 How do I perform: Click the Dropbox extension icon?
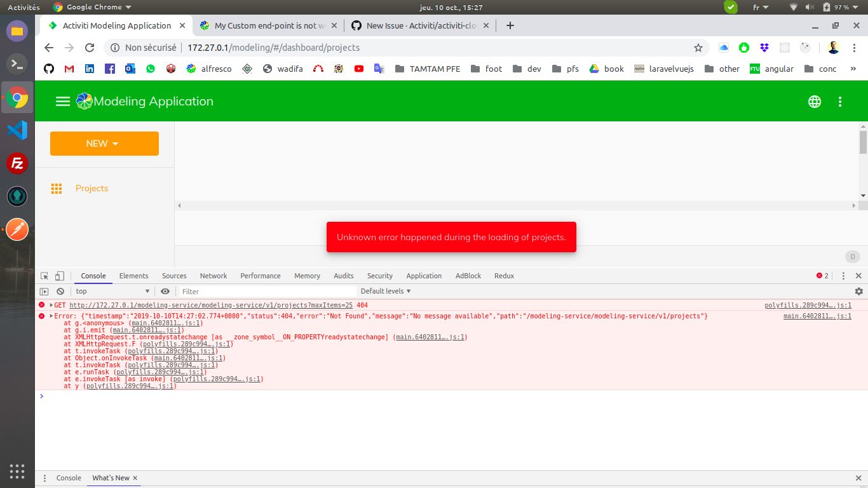coord(764,48)
